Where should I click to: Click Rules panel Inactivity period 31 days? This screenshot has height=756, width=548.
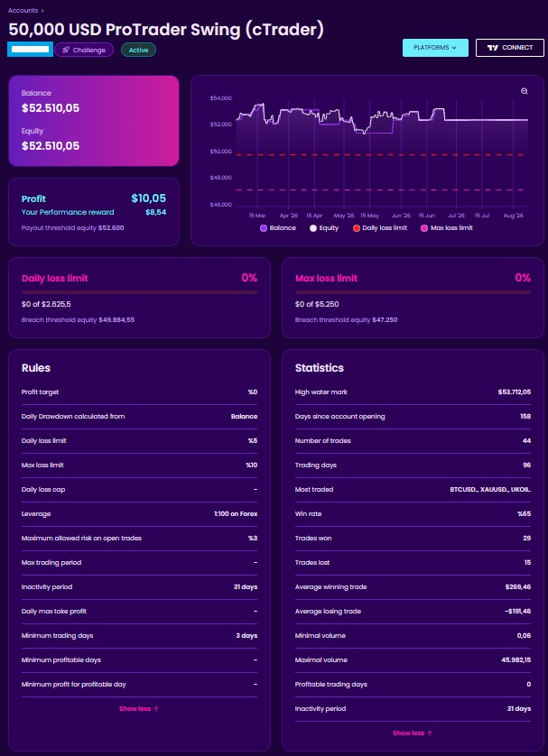pos(139,586)
